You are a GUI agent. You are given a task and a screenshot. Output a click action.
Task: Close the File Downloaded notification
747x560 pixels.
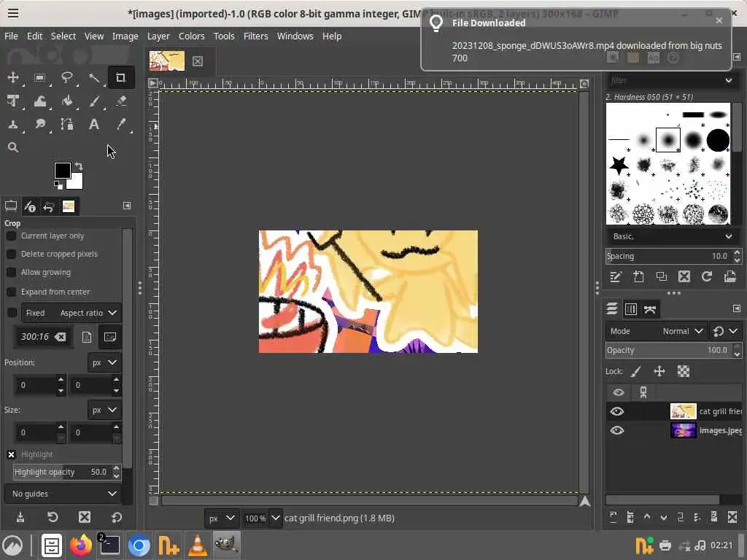pos(719,20)
